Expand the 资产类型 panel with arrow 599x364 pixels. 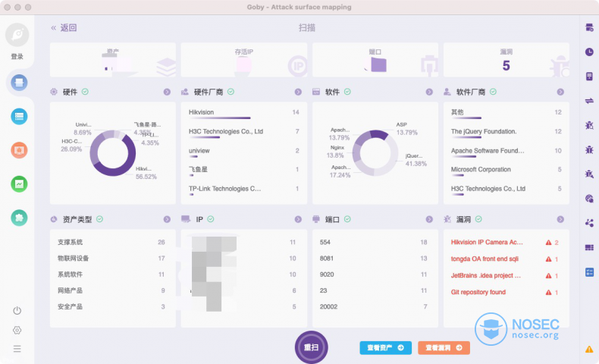point(167,219)
